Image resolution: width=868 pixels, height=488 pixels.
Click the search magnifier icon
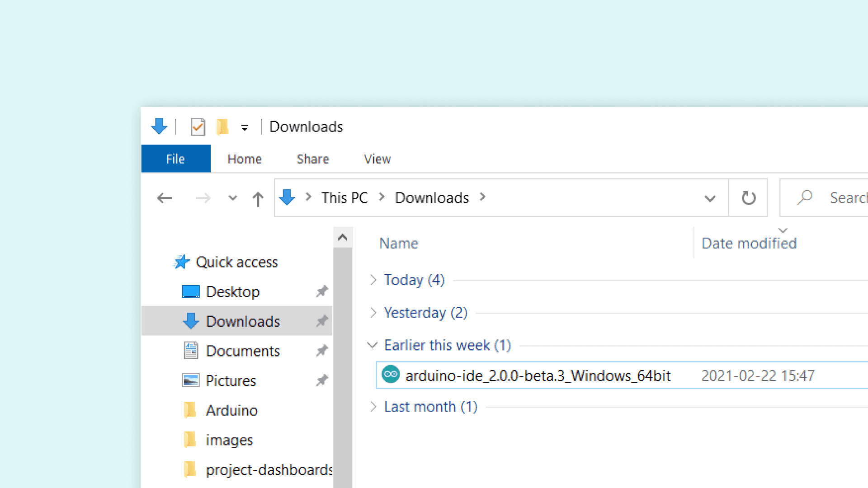pyautogui.click(x=805, y=197)
